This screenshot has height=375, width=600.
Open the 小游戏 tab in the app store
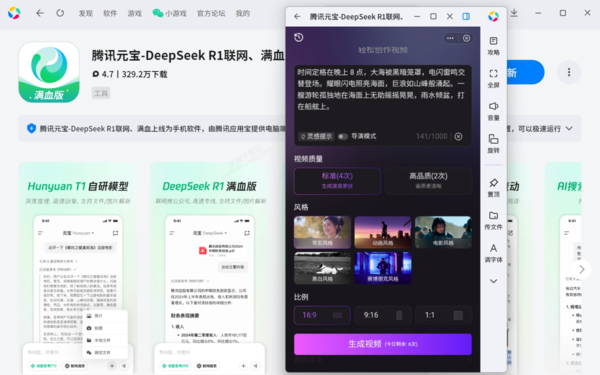[170, 13]
